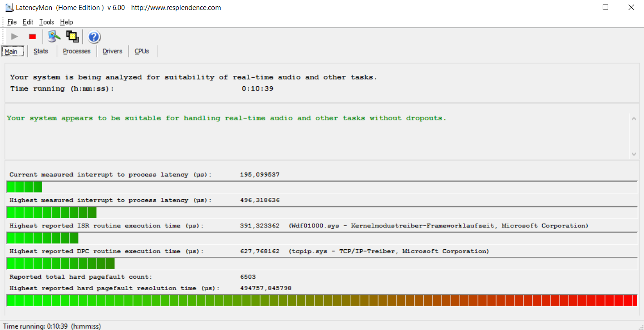Open the Edit menu
This screenshot has height=330, width=644.
coord(28,22)
